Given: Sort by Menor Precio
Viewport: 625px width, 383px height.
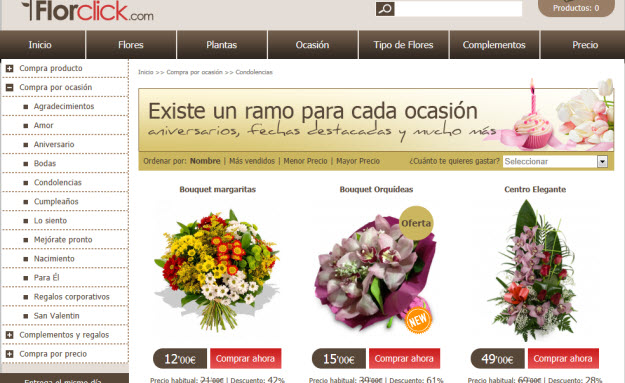Looking at the screenshot, I should (x=305, y=161).
